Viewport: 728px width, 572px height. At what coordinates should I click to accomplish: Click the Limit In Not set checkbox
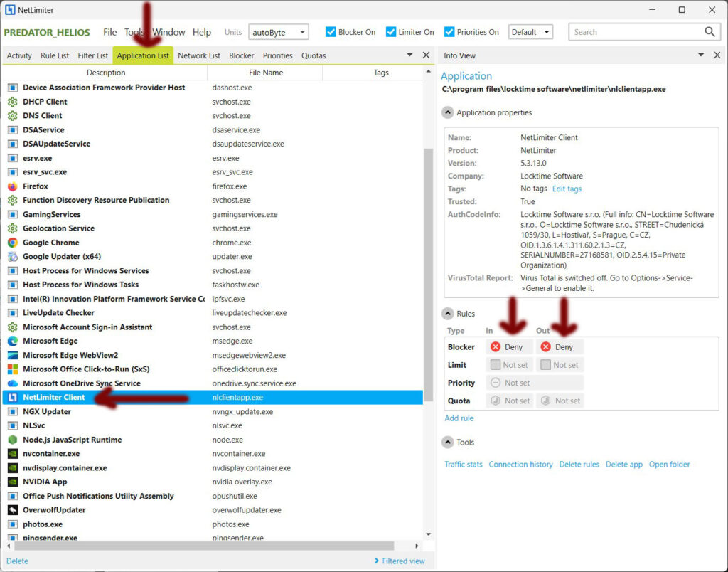pos(496,365)
